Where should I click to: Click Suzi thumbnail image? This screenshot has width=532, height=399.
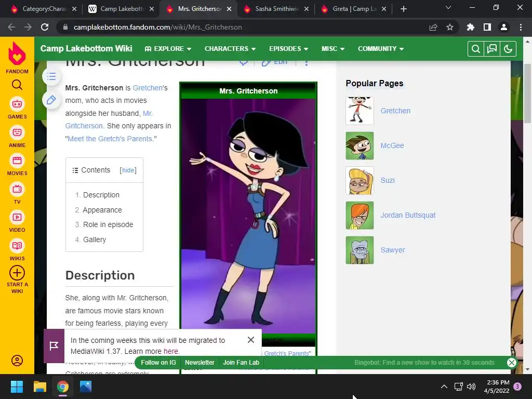pos(360,180)
